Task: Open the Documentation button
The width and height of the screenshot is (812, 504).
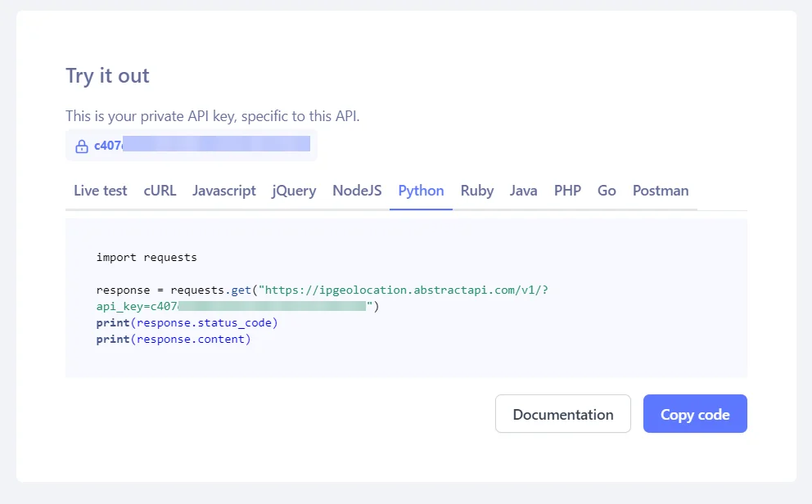Action: pos(563,414)
